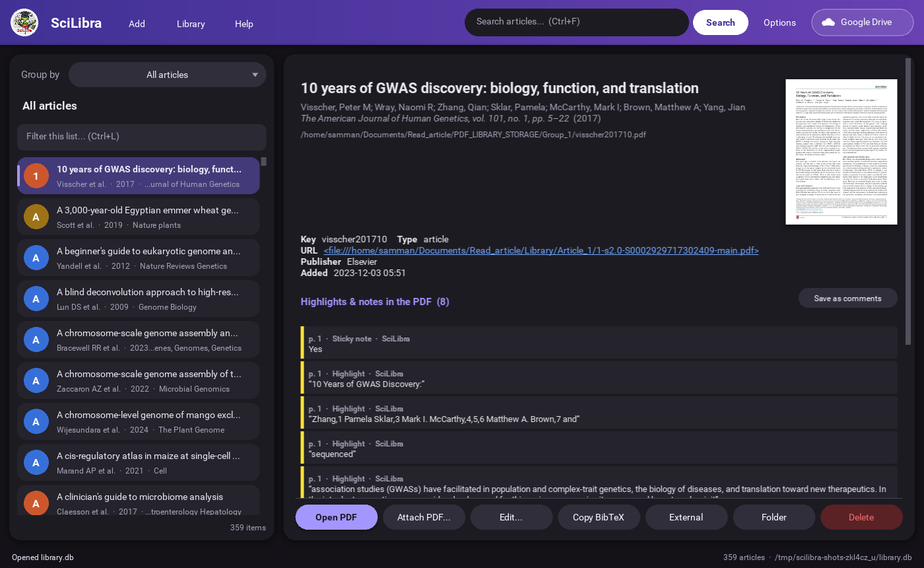Open the Add menu

pos(137,23)
